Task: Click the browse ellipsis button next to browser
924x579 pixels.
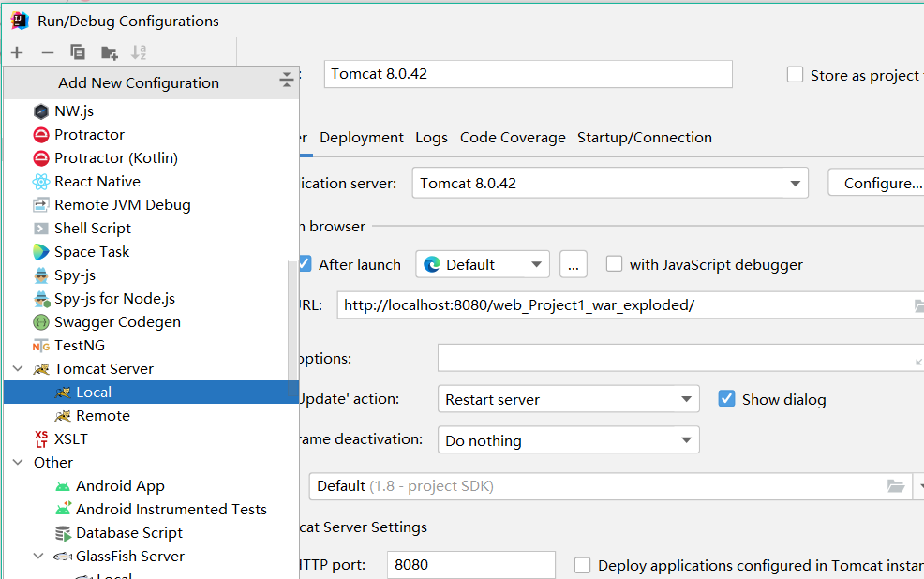Action: [574, 265]
